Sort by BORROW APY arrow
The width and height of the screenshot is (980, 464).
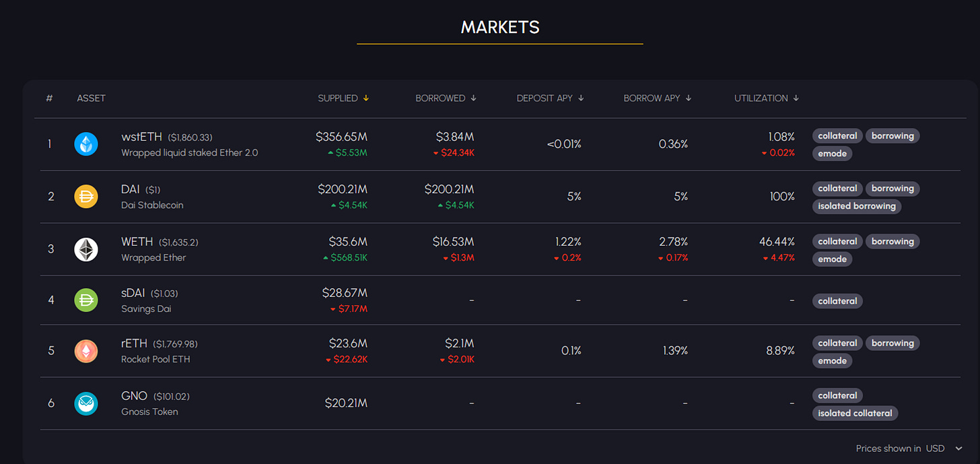tap(689, 98)
